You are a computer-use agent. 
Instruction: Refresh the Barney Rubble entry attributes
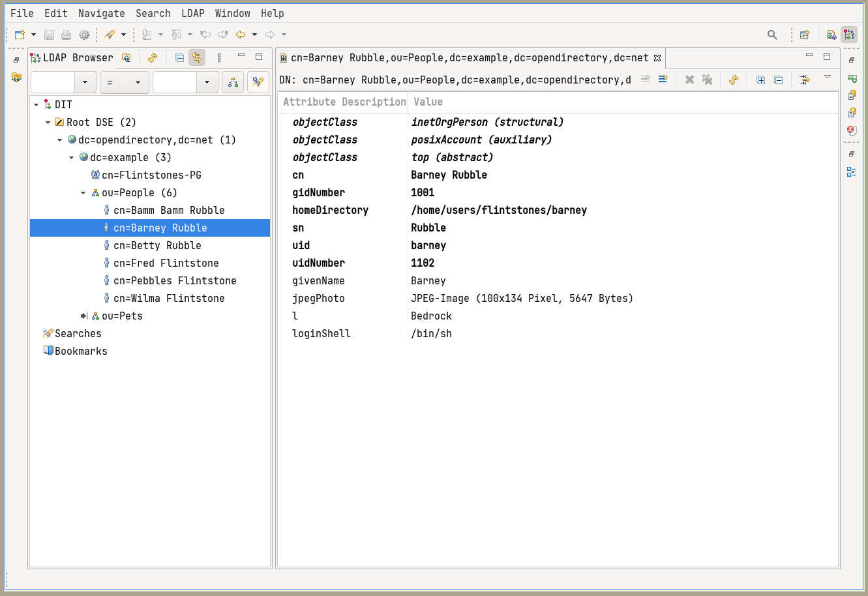point(734,79)
